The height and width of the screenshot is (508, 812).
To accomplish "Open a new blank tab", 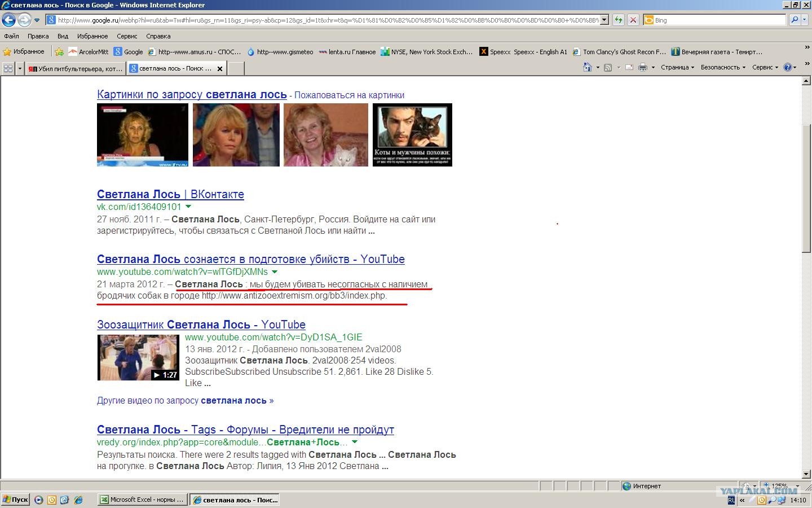I will pos(236,68).
